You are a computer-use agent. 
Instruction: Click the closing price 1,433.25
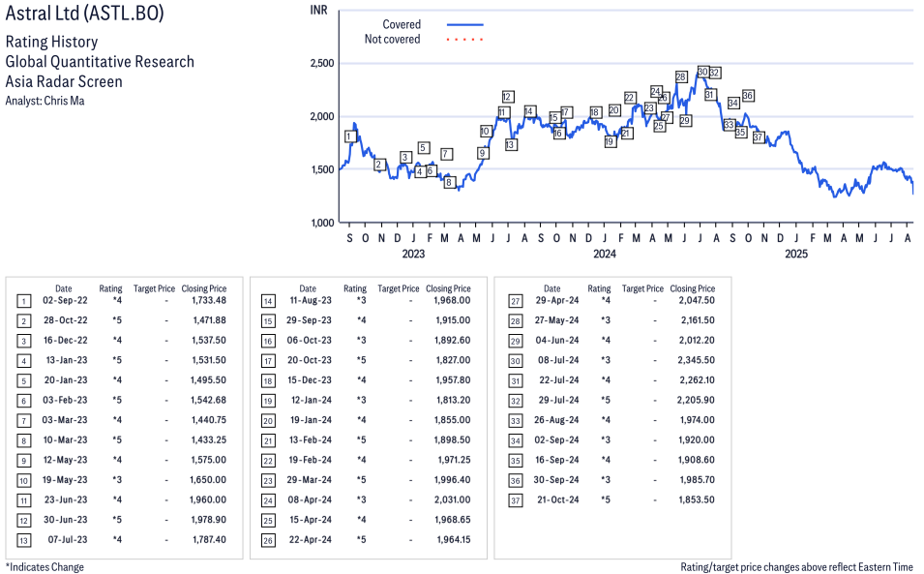coord(209,440)
